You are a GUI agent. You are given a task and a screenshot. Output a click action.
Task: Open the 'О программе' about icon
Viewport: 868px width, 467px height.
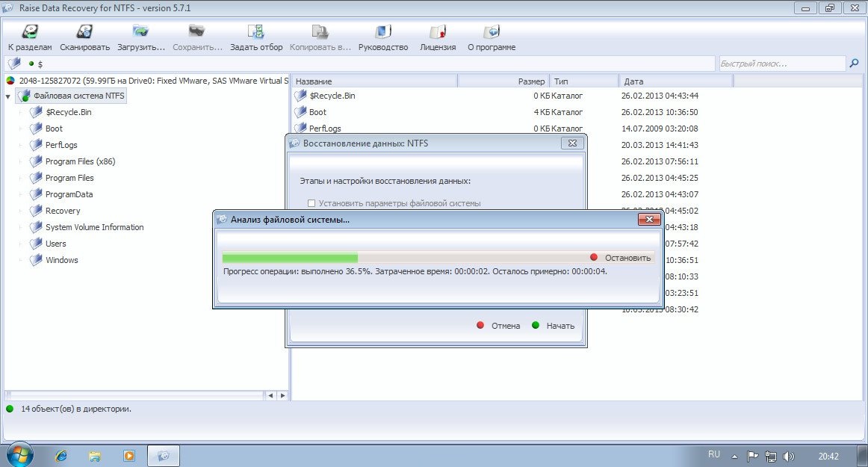coord(491,37)
